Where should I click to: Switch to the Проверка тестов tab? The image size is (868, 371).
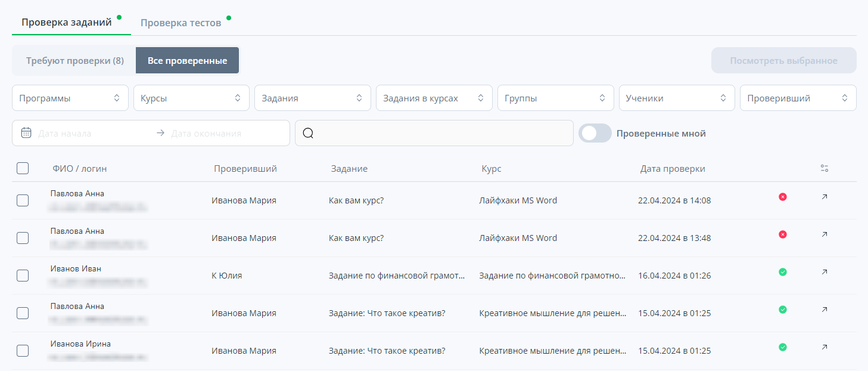pyautogui.click(x=181, y=23)
